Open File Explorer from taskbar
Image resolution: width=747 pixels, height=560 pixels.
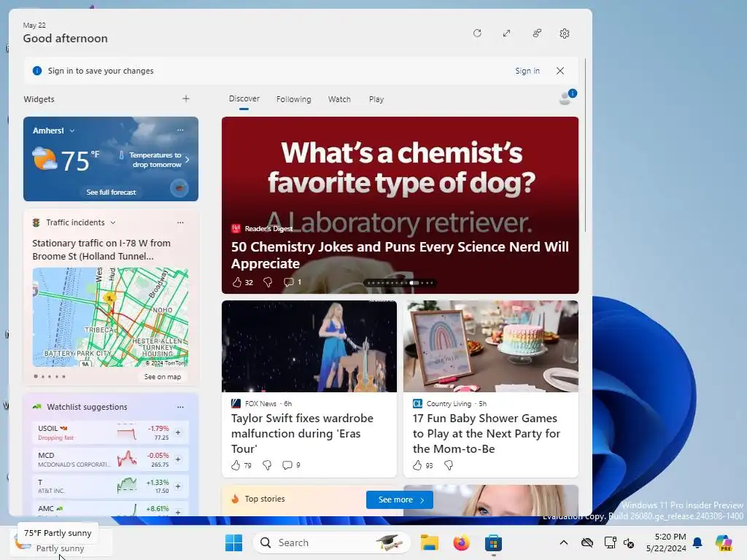point(429,542)
